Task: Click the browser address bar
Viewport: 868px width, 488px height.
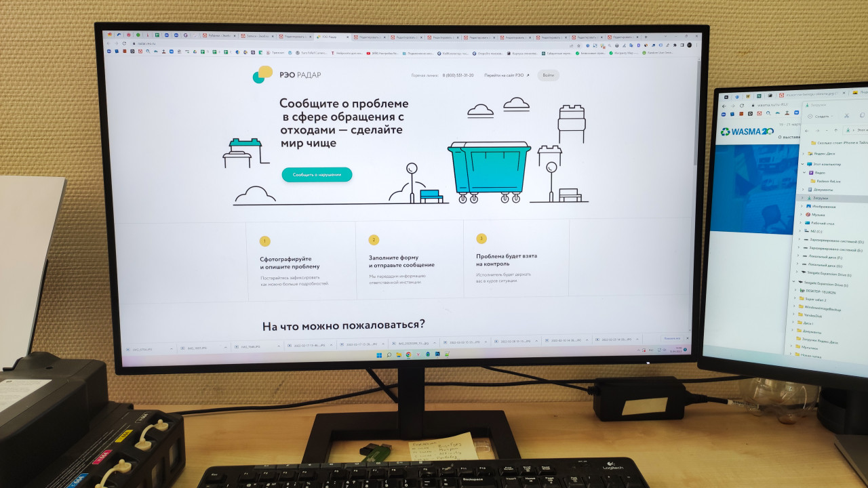Action: 407,43
